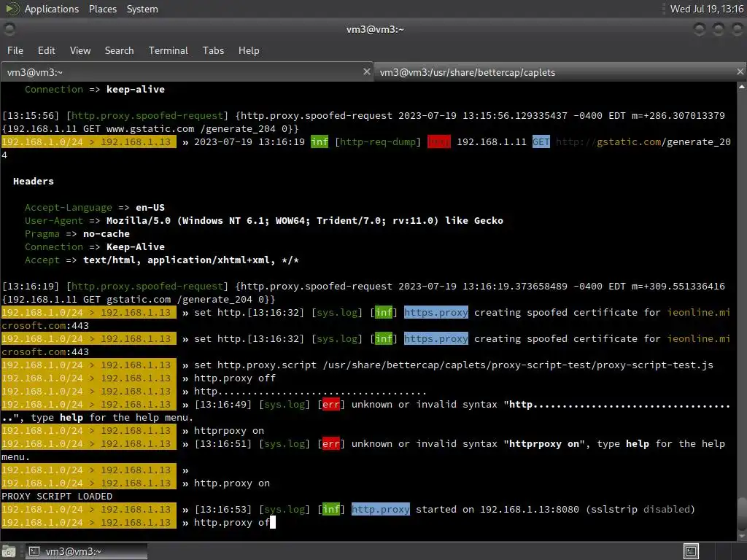The height and width of the screenshot is (560, 747).
Task: Click the '[http-req-dump]' tag text
Action: (x=378, y=141)
